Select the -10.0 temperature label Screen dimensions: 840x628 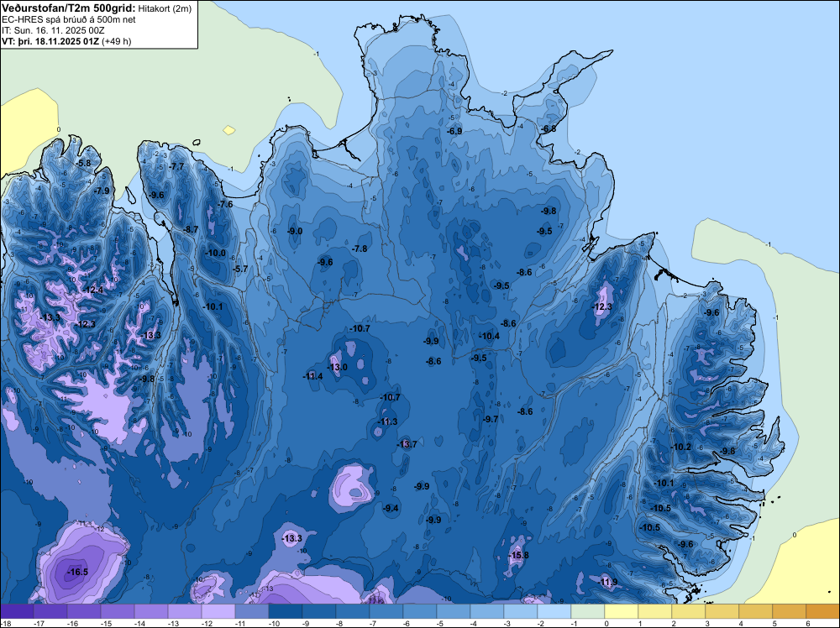[215, 254]
